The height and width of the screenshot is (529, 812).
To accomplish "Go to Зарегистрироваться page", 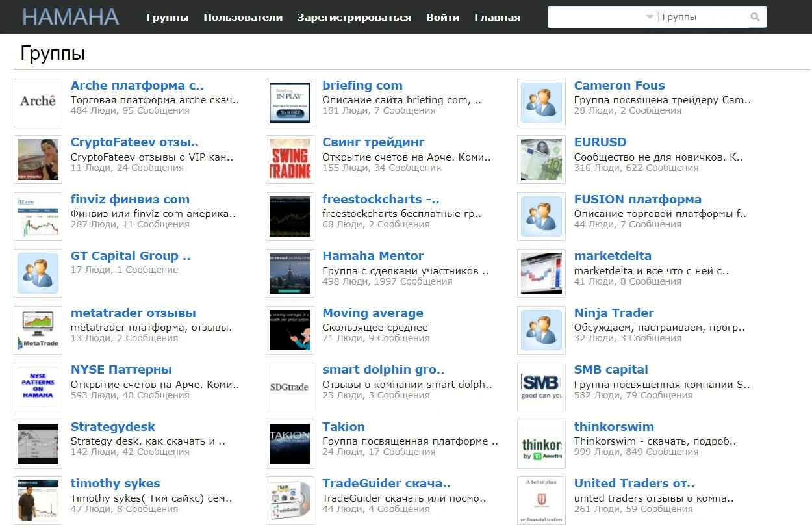I will pyautogui.click(x=354, y=18).
